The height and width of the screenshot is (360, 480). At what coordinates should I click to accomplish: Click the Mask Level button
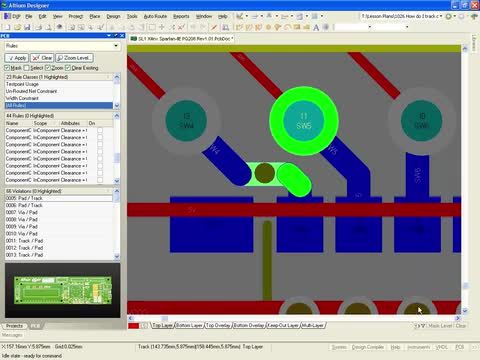coord(440,326)
